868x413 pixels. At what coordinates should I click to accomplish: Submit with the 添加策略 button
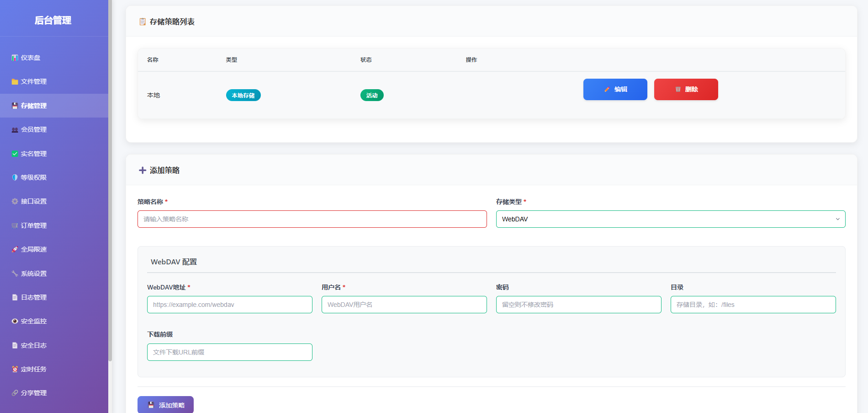(165, 405)
